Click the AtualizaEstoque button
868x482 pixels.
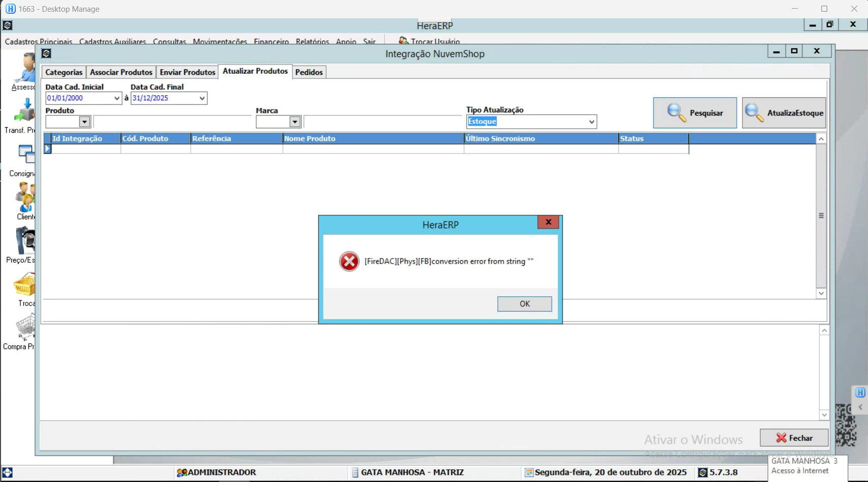click(784, 113)
